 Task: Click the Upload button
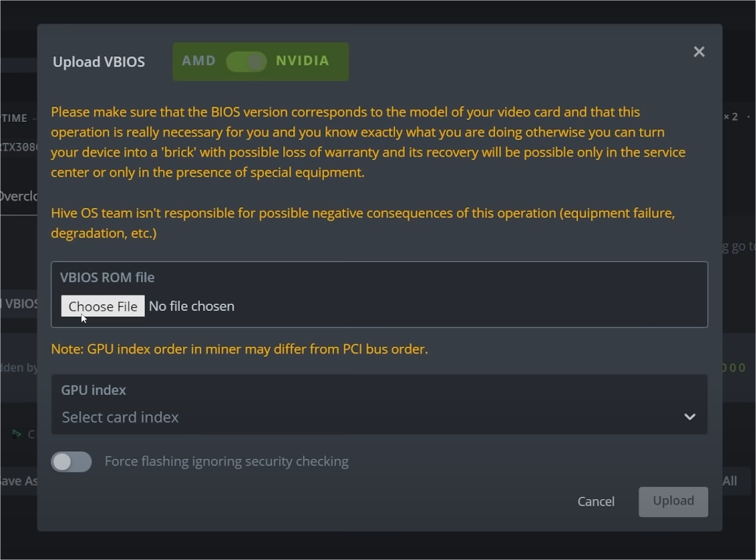point(673,501)
